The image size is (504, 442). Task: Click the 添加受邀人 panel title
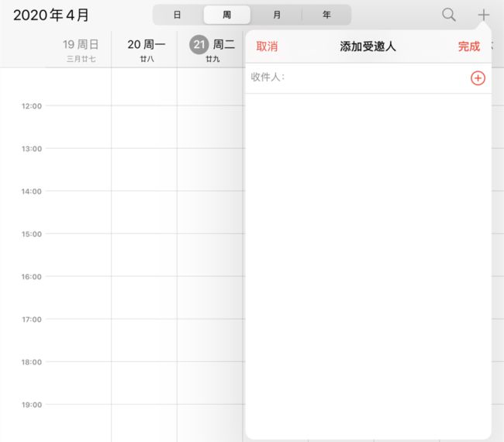click(368, 47)
